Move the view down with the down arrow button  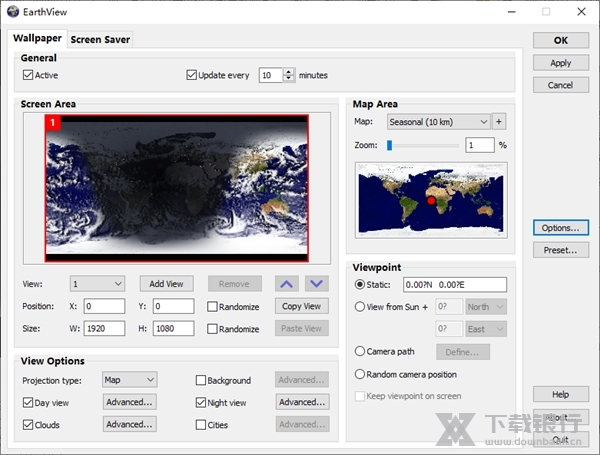coord(316,284)
